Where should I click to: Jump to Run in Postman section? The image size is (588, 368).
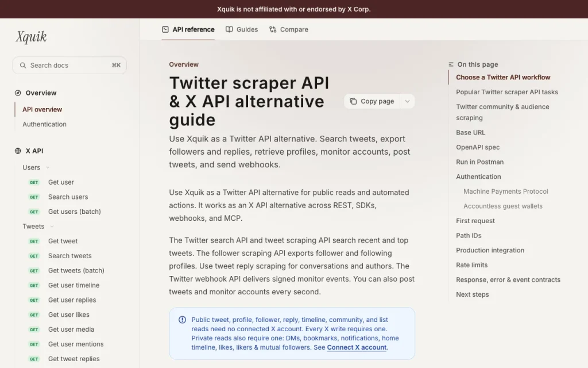[480, 162]
